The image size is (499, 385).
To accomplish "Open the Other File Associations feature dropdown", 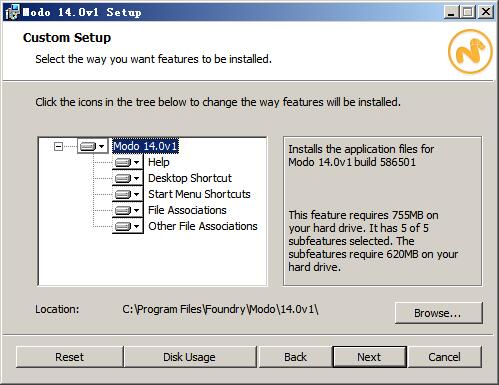I will click(128, 226).
